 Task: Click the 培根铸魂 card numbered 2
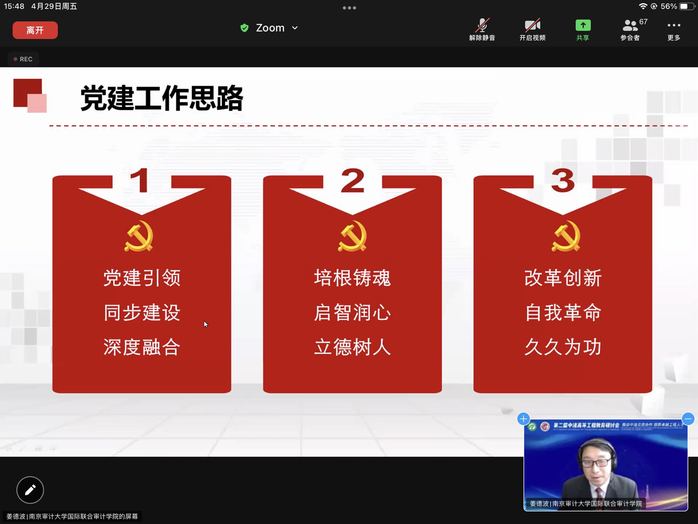coord(352,285)
